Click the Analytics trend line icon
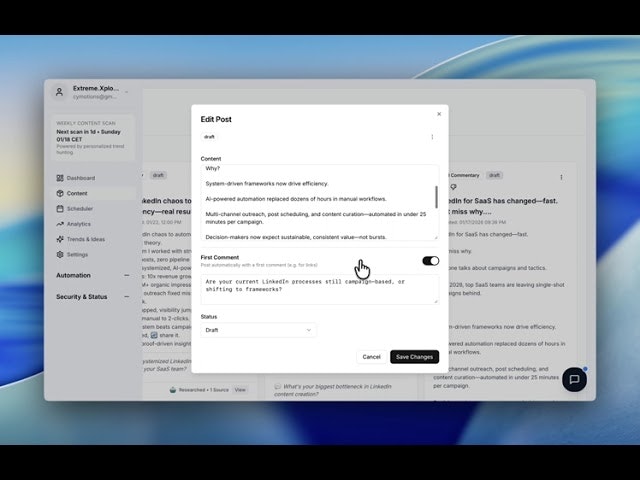 [x=60, y=224]
